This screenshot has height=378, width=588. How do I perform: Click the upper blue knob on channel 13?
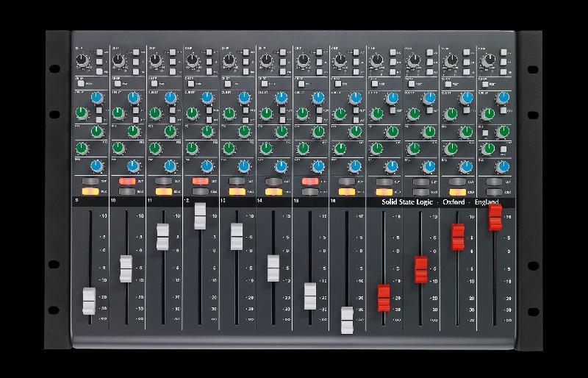(243, 98)
